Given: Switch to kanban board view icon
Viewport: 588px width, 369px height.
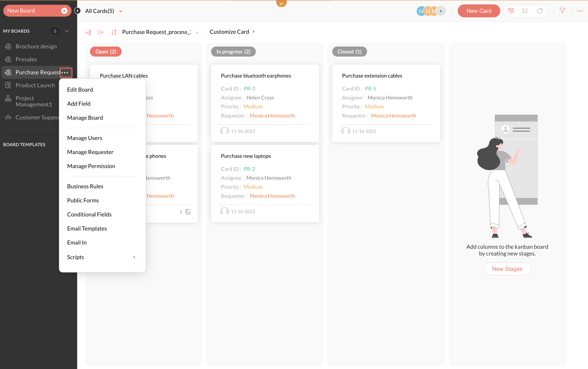Looking at the screenshot, I should [x=511, y=11].
